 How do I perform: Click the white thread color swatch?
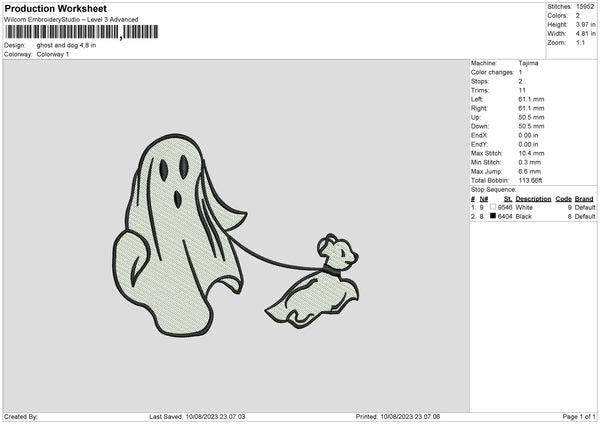pyautogui.click(x=493, y=207)
